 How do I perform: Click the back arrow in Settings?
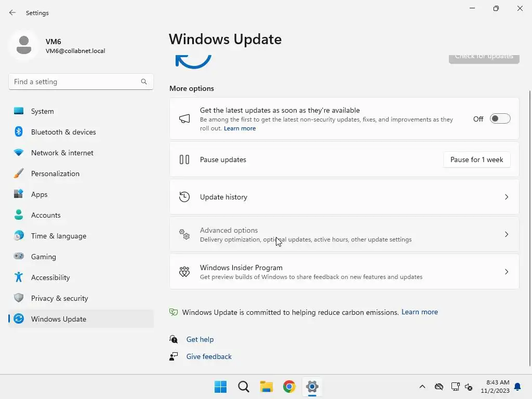click(x=12, y=12)
